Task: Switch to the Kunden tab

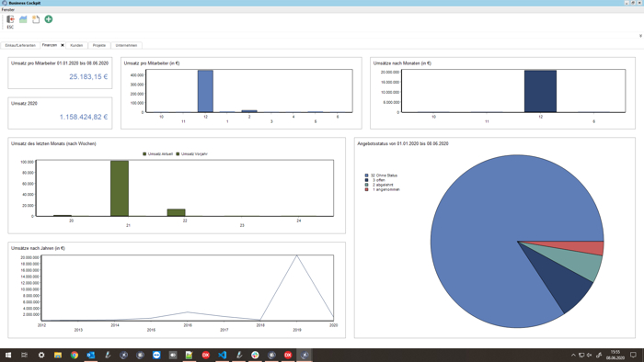Action: point(76,45)
